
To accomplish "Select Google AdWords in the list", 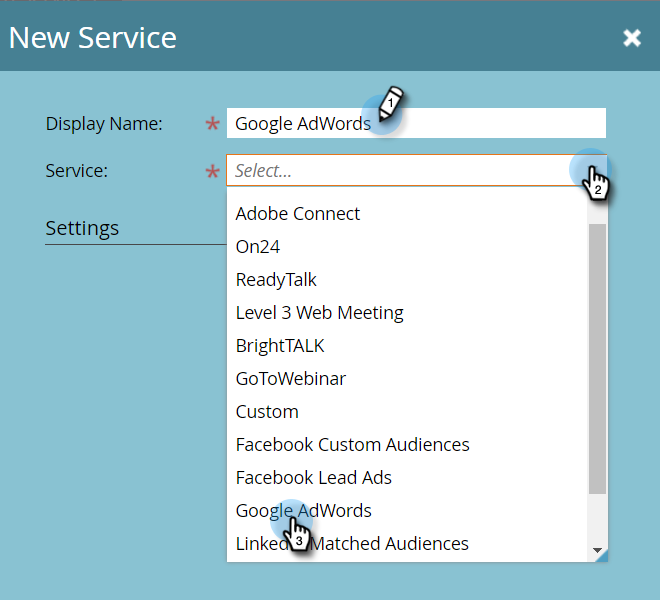I will [407, 510].
